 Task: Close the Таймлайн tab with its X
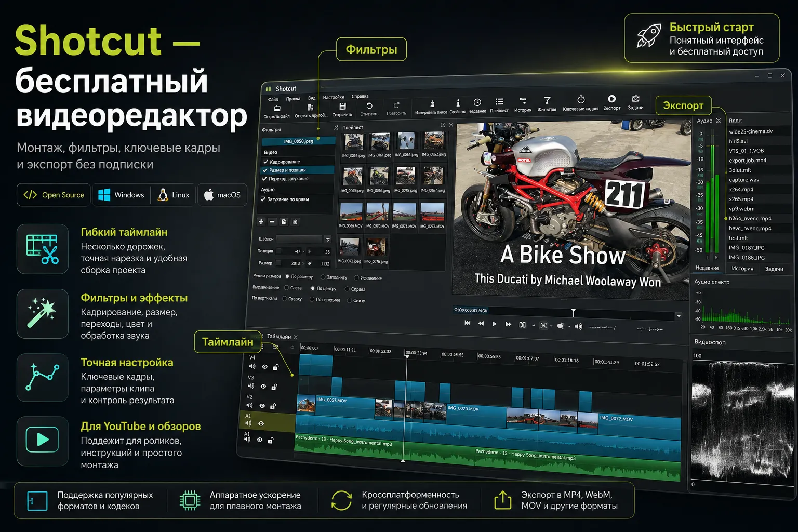coord(296,337)
